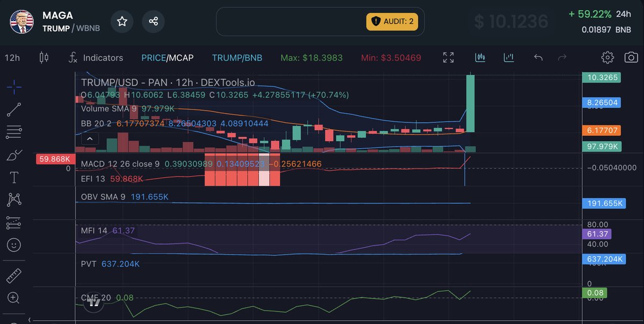This screenshot has width=644, height=324.
Task: Click the 6.17707 Bollinger basis label
Action: tap(601, 130)
